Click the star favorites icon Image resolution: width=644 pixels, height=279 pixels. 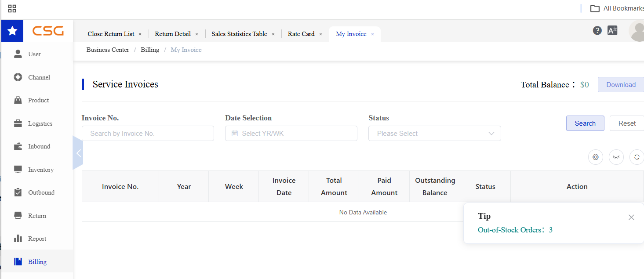tap(12, 31)
